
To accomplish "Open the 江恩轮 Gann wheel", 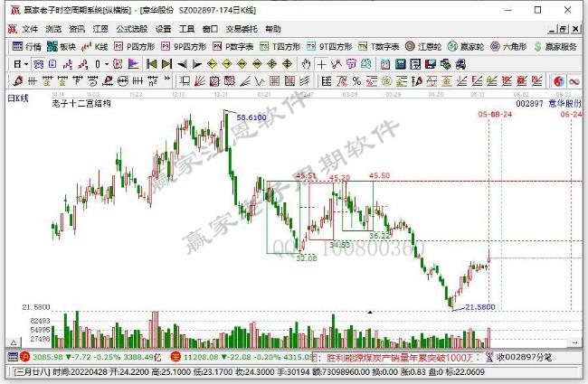I will 423,46.
